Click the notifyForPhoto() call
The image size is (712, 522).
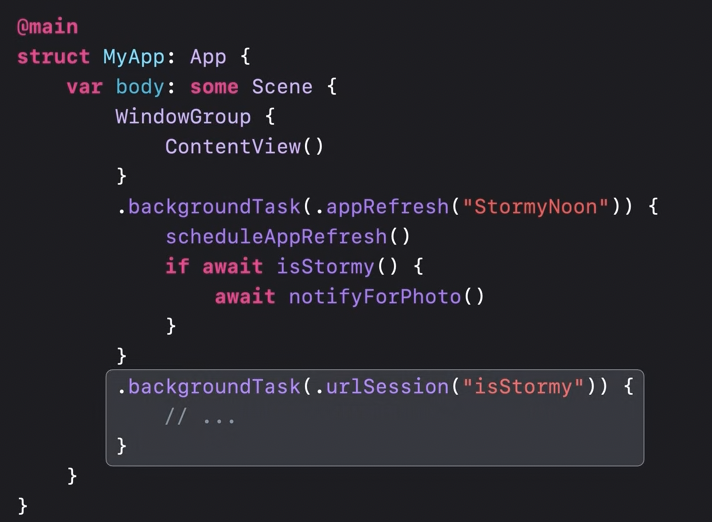click(x=387, y=297)
